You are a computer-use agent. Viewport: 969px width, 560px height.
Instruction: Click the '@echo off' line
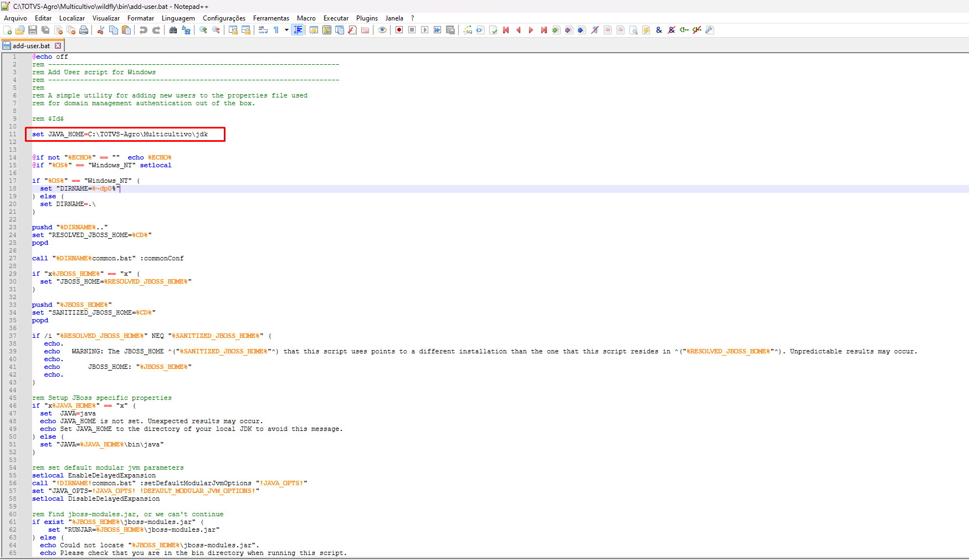[50, 56]
